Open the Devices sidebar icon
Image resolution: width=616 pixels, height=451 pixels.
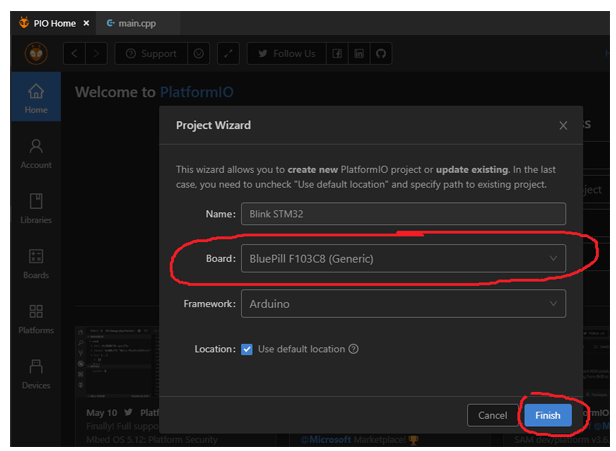click(36, 372)
